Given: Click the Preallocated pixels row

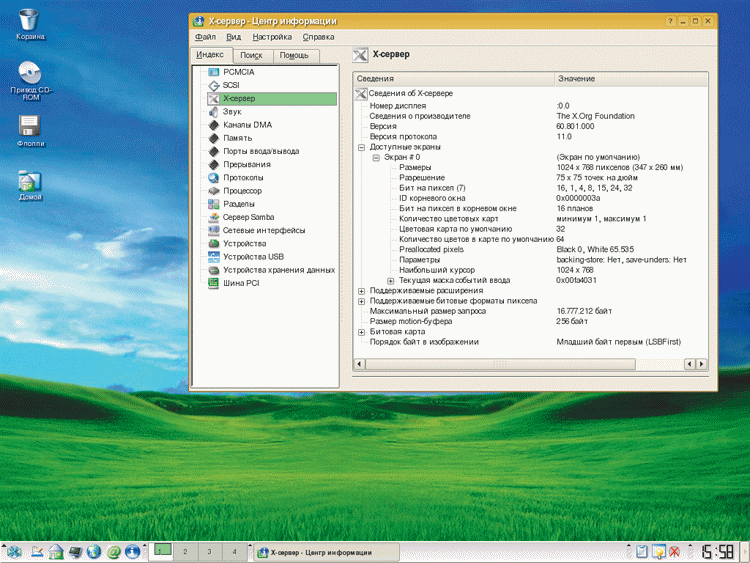Looking at the screenshot, I should pyautogui.click(x=531, y=250).
